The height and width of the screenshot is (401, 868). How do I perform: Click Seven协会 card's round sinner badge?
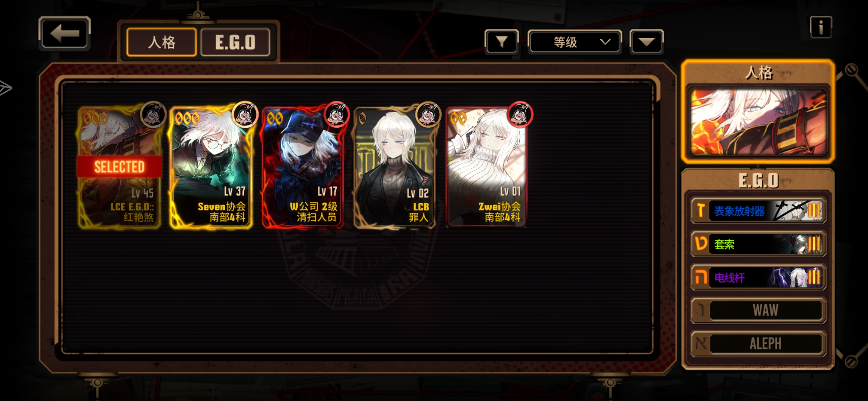pyautogui.click(x=245, y=115)
